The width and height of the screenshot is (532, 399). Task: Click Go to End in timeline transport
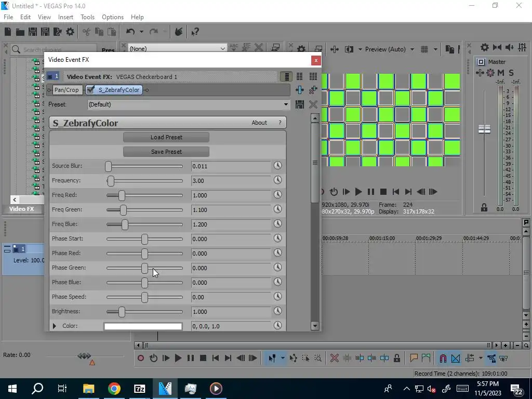click(229, 358)
